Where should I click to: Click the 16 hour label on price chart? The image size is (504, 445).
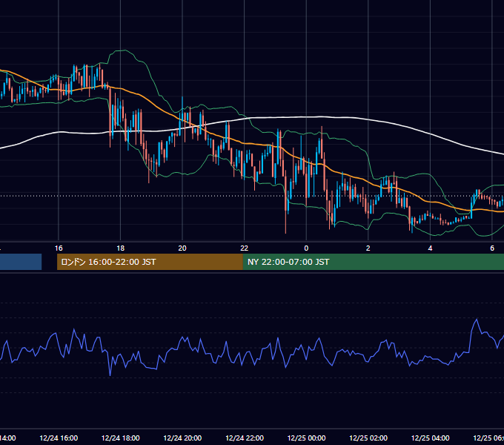tap(59, 248)
